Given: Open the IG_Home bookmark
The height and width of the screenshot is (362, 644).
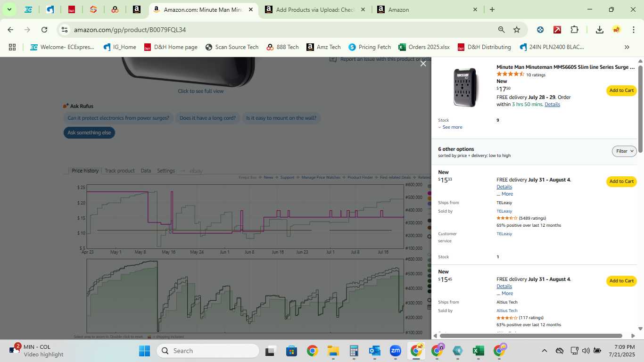Looking at the screenshot, I should [x=120, y=47].
